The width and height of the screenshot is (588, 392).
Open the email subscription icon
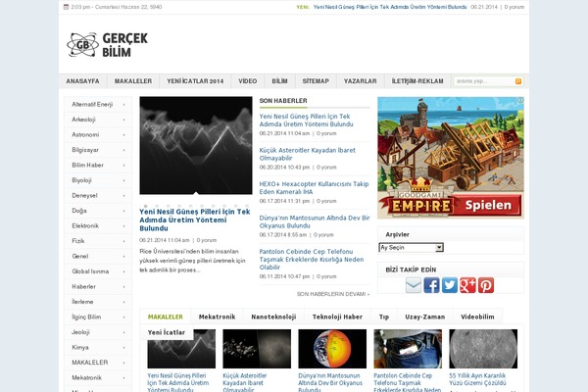[414, 285]
